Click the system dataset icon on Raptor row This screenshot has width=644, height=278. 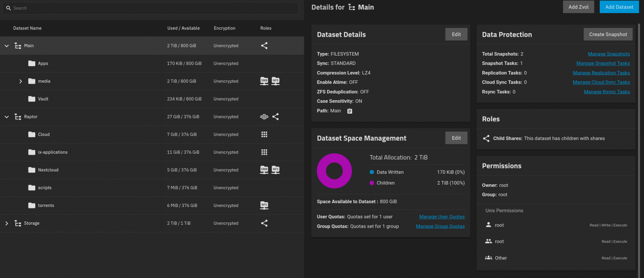[x=264, y=117]
